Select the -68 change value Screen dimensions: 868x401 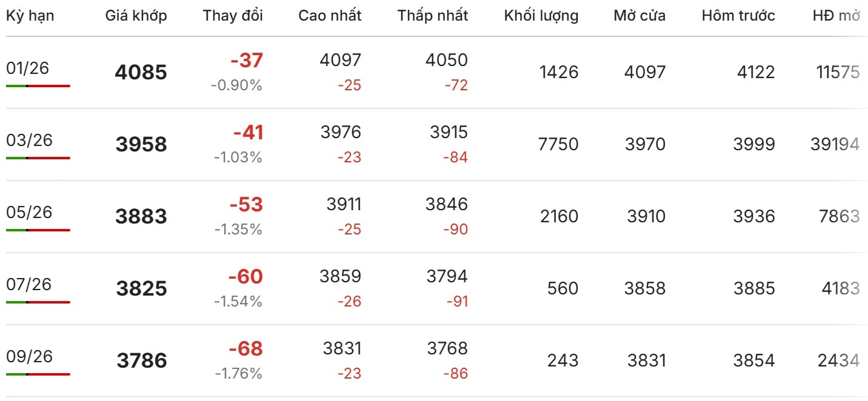245,349
